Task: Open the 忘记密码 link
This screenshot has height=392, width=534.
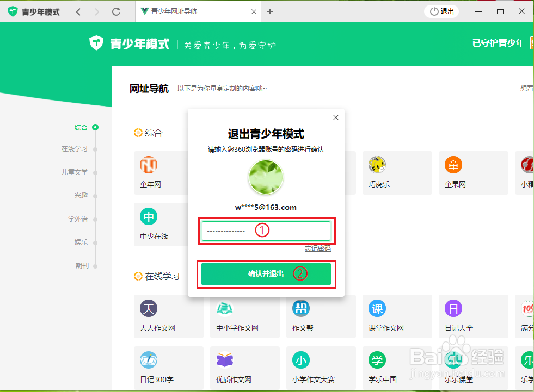Action: (318, 248)
